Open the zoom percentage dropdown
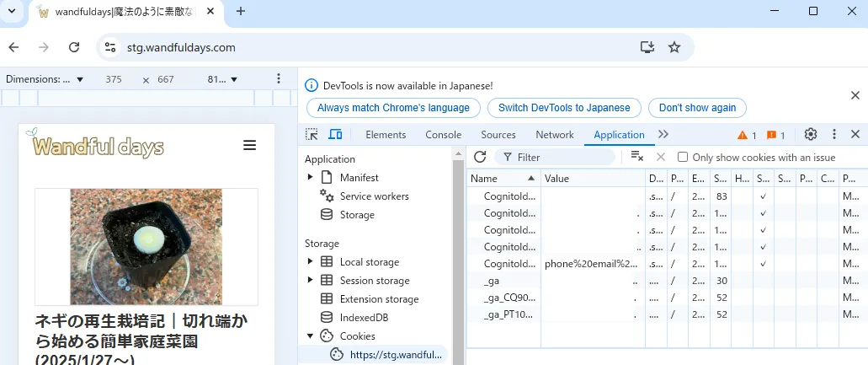This screenshot has height=365, width=868. [222, 79]
